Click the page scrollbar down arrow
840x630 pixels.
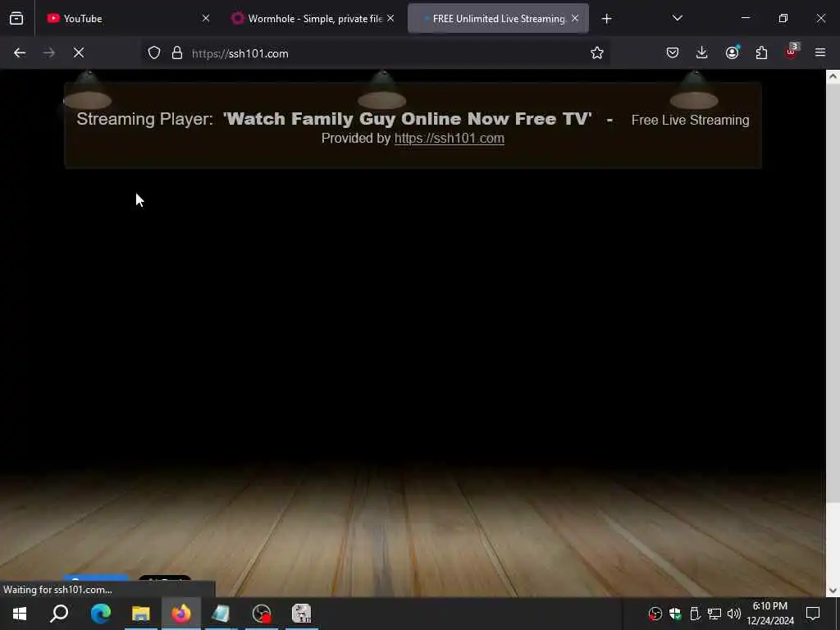coord(833,591)
